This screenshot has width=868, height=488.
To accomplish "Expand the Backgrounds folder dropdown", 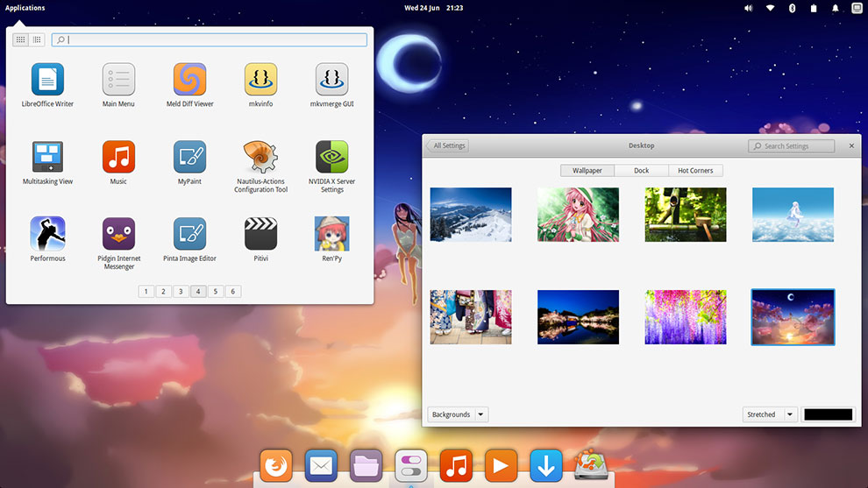I will (481, 414).
